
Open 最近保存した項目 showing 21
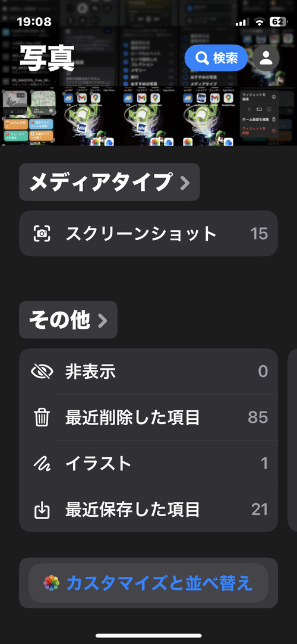(x=148, y=510)
